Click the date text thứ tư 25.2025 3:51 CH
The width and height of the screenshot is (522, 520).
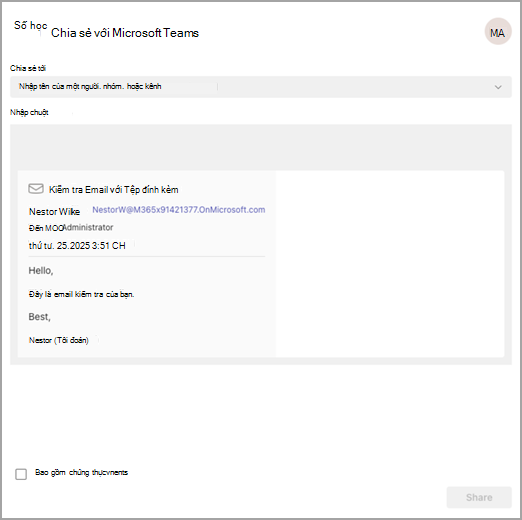coord(77,246)
